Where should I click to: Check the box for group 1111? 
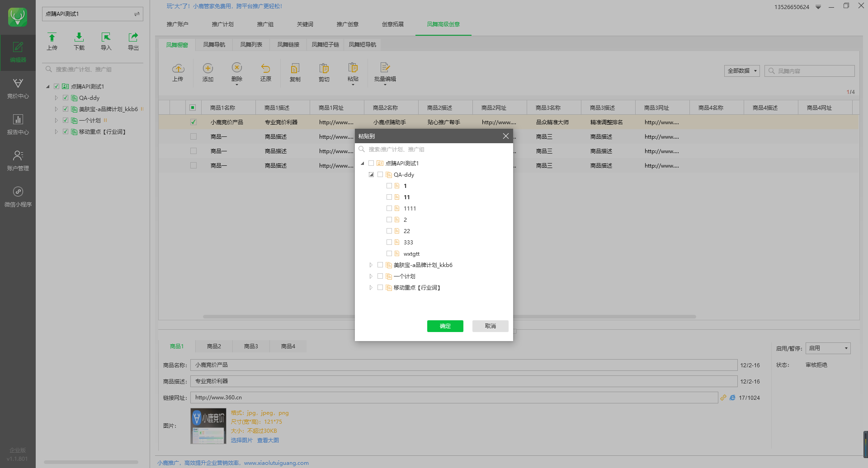point(389,208)
